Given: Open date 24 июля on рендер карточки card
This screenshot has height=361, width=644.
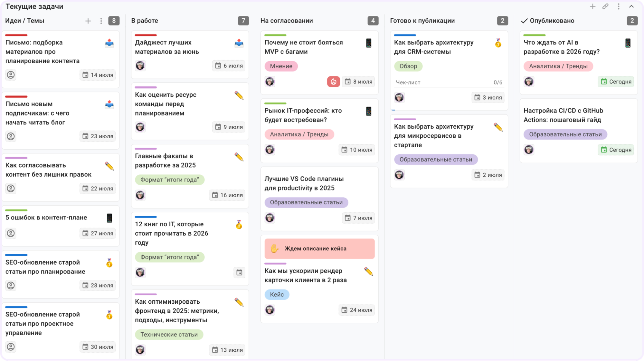Looking at the screenshot, I should [x=357, y=310].
